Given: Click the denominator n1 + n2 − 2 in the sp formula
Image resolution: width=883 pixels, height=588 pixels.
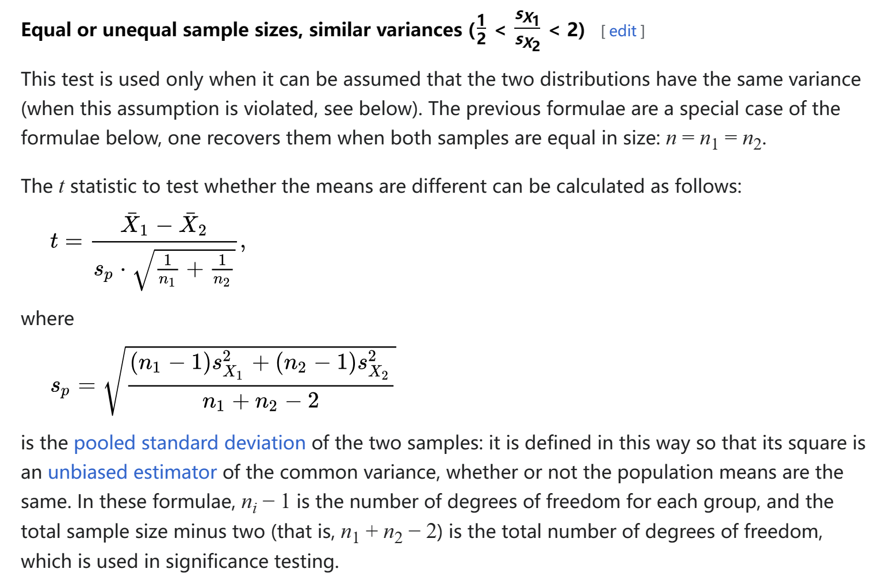Looking at the screenshot, I should click(x=261, y=401).
